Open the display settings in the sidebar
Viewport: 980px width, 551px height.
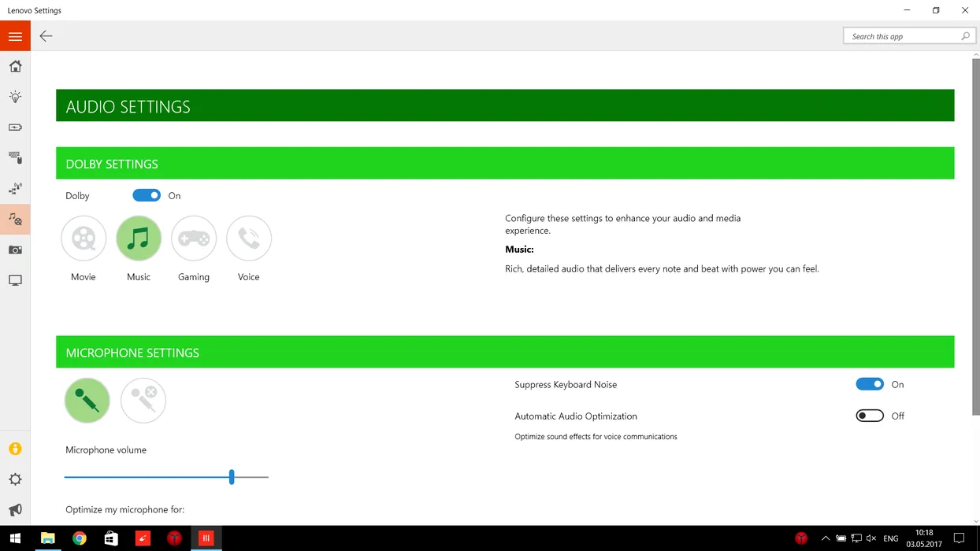[15, 280]
